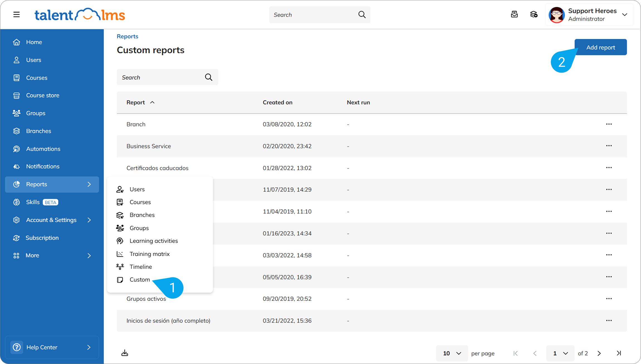Open the hamburger menu icon
Image resolution: width=641 pixels, height=364 pixels.
coord(16,14)
